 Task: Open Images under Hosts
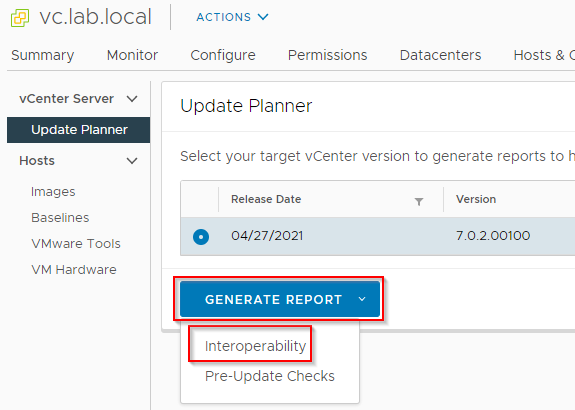pos(53,192)
